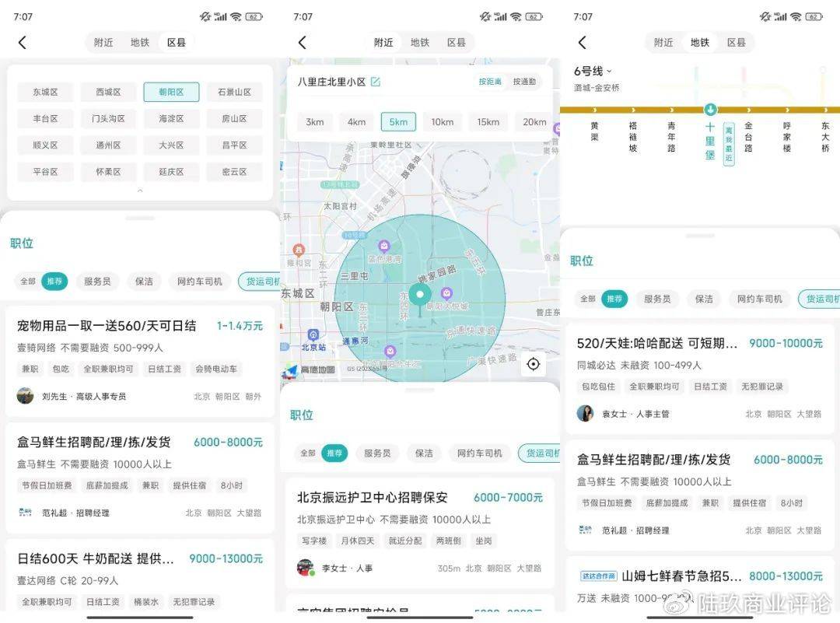
Task: Tap back arrow in middle map screen
Action: point(302,42)
